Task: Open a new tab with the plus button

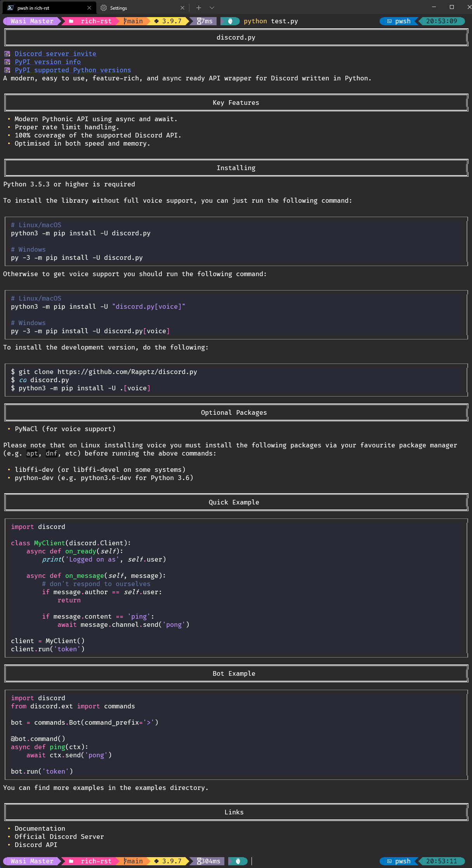Action: tap(198, 7)
